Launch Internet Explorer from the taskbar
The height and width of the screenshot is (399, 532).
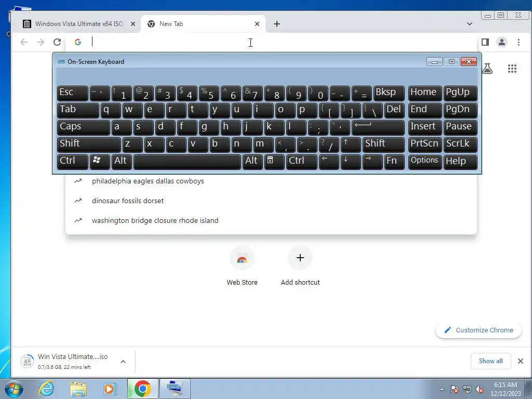point(46,389)
